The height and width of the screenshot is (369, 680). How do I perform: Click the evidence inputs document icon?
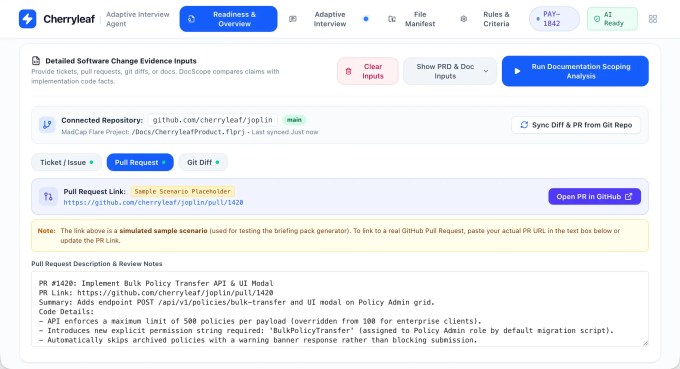36,61
